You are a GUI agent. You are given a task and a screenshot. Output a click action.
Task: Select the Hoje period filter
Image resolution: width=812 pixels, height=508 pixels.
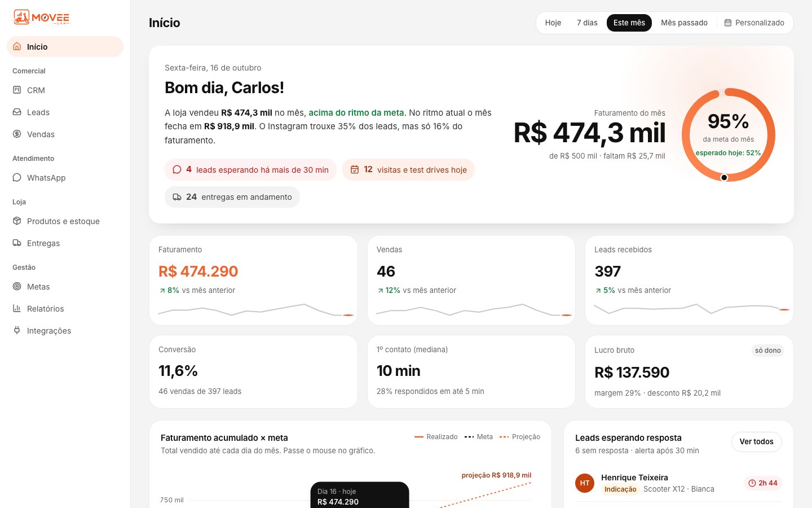(x=553, y=23)
